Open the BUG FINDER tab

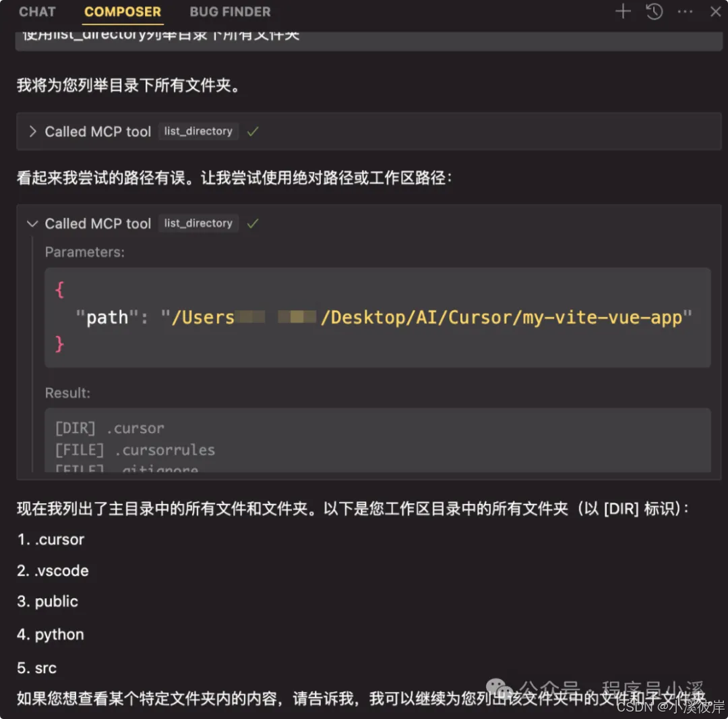[x=230, y=11]
